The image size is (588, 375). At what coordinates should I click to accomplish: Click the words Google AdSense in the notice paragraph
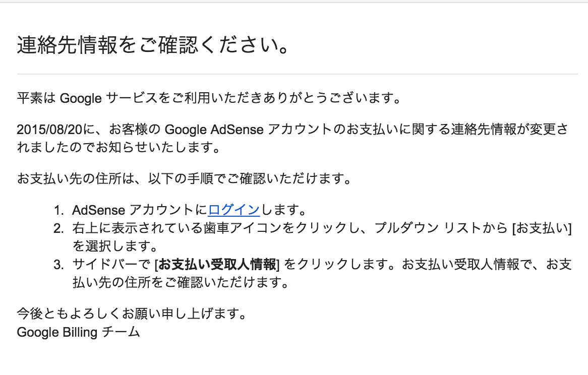[214, 129]
